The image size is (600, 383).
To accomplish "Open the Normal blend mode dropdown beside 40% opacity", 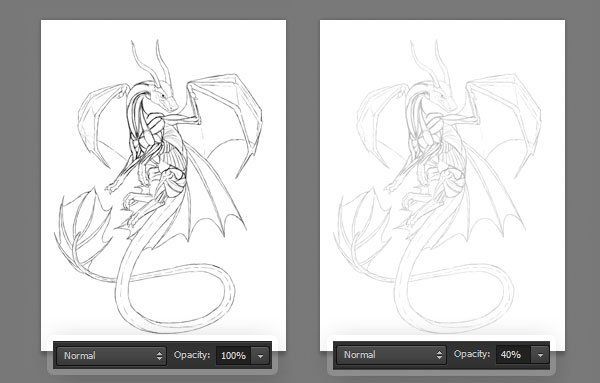I will tap(391, 355).
